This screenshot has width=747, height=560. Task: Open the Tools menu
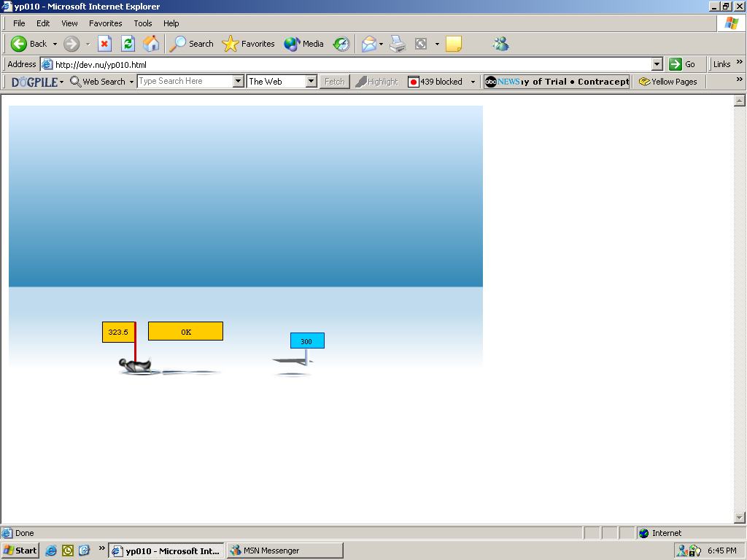(x=143, y=23)
